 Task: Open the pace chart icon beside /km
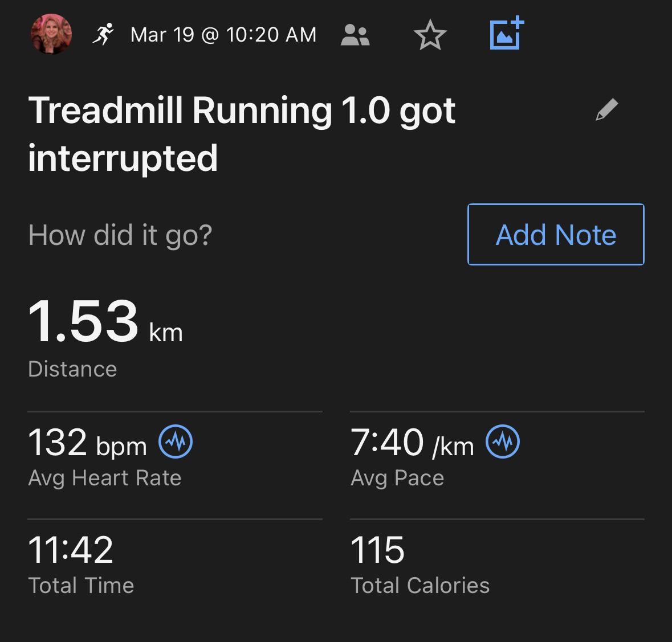coord(503,442)
